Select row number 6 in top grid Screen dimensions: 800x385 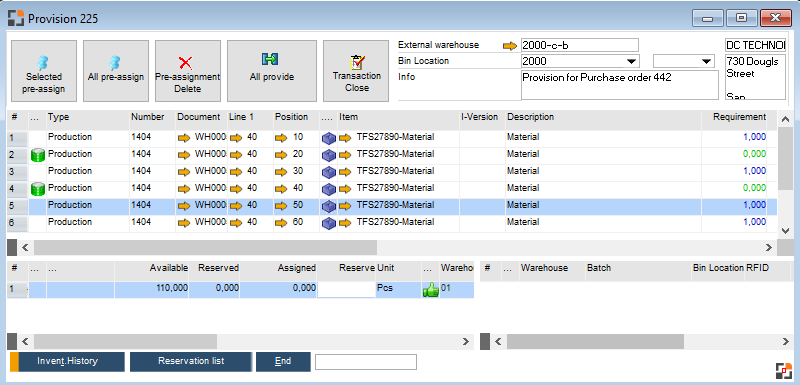[17, 223]
